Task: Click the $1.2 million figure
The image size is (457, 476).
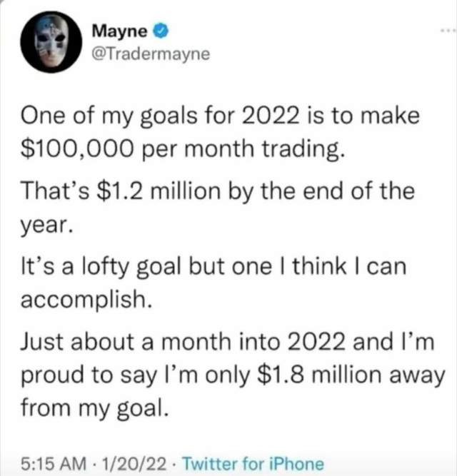Action: pos(154,193)
